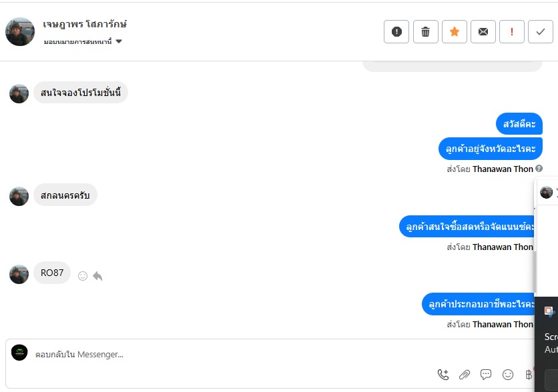Open เจษฎาพร โสภารักษ์ contact name link
This screenshot has height=392, width=558.
85,25
